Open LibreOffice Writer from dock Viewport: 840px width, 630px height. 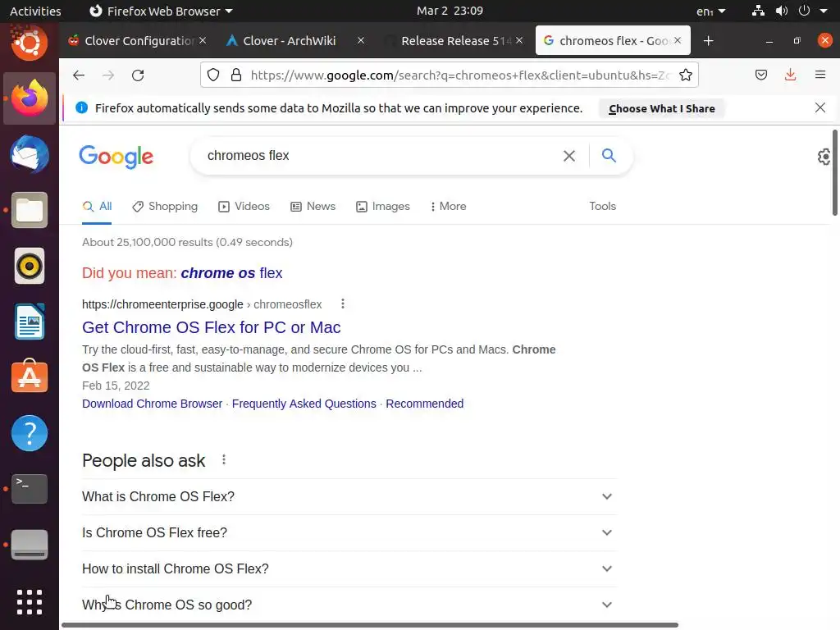[x=30, y=322]
